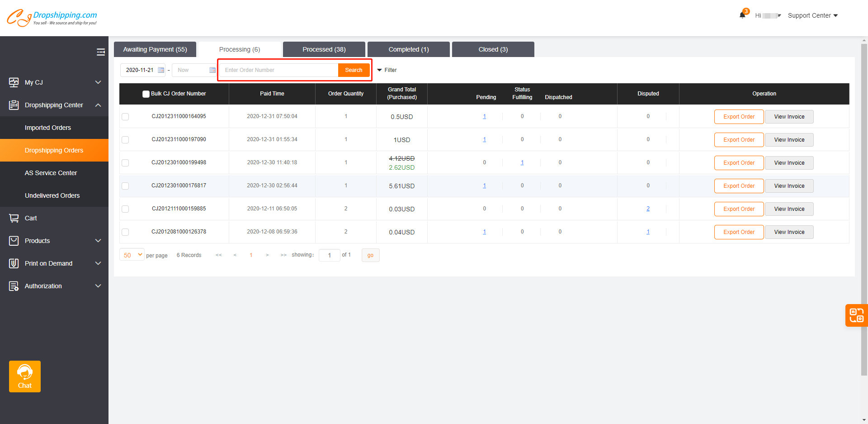Expand the Filter options

387,70
